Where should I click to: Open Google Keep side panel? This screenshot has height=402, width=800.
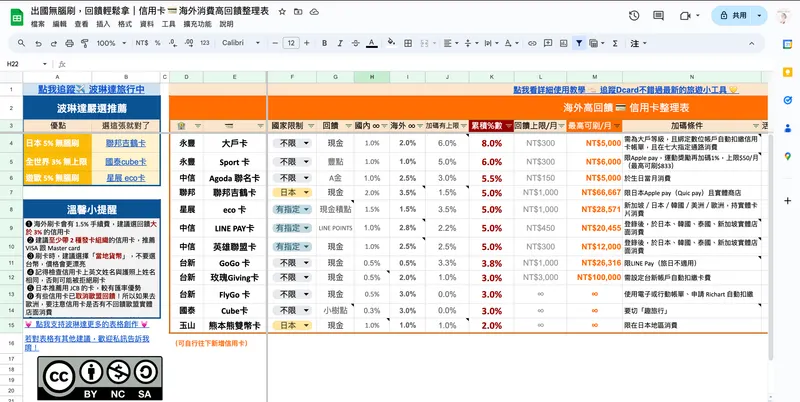[787, 72]
